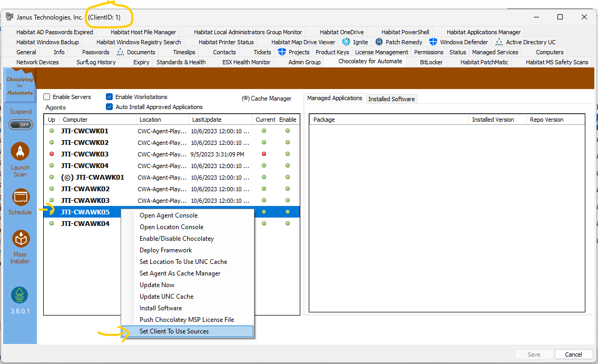The image size is (598, 364).
Task: Select the JTI-CWAWK02 computer name
Action: 85,189
